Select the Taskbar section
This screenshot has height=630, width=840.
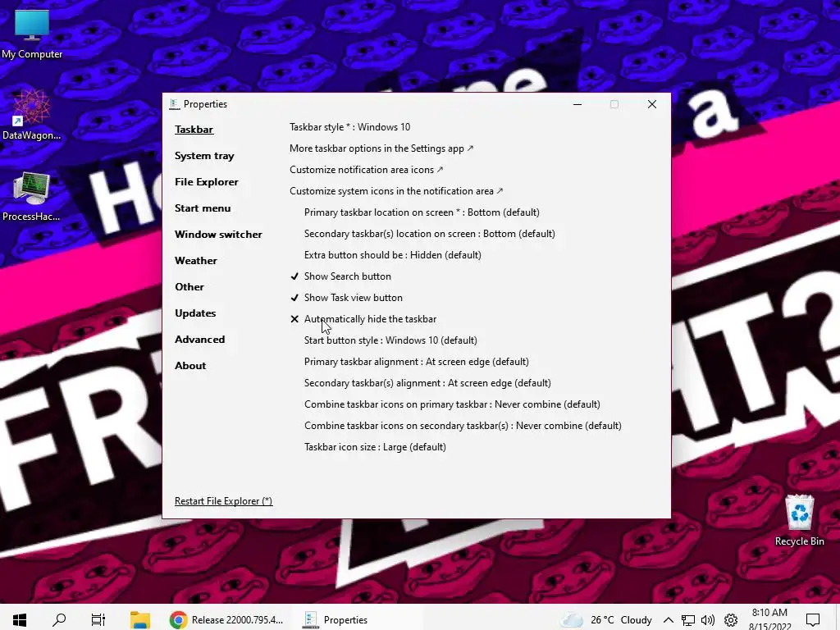tap(194, 130)
